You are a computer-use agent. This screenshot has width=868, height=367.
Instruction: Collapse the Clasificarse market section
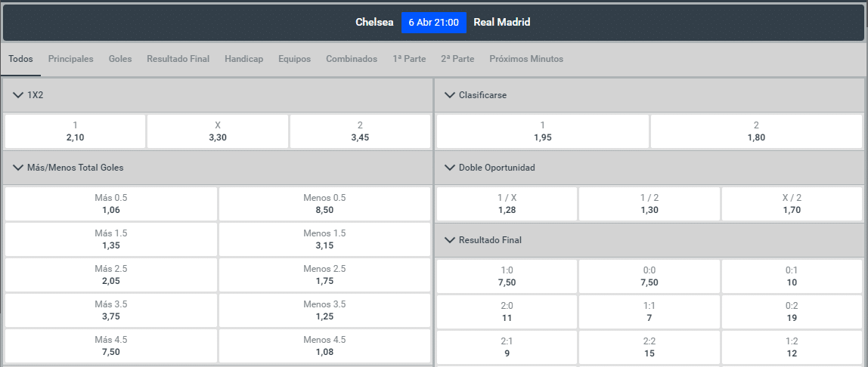(451, 96)
